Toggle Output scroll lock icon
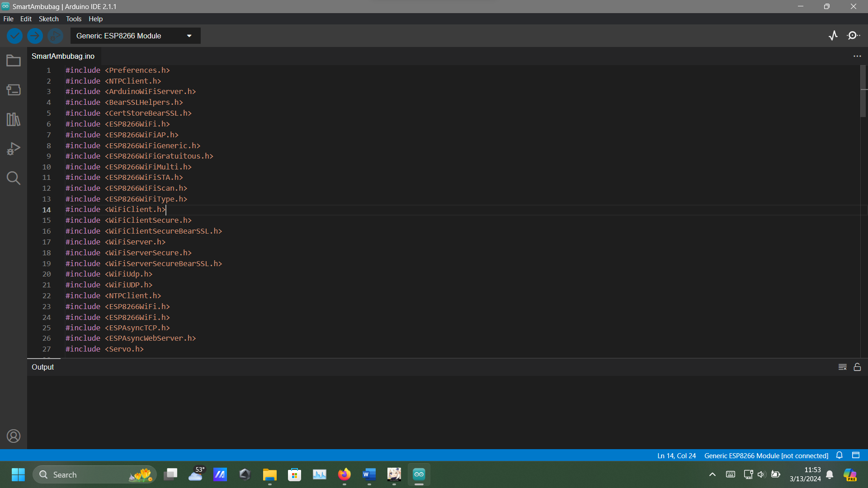Screen dimensions: 868x488 pyautogui.click(x=857, y=367)
